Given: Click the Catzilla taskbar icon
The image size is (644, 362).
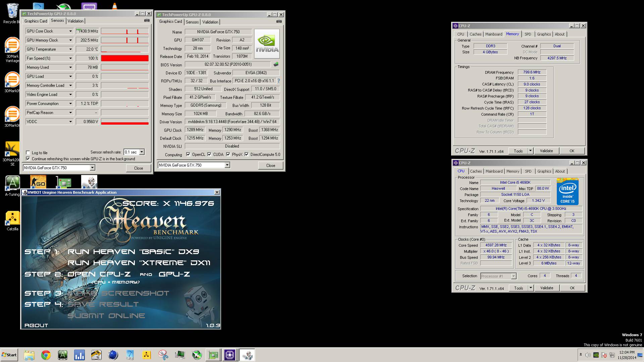Looking at the screenshot, I should (x=147, y=355).
